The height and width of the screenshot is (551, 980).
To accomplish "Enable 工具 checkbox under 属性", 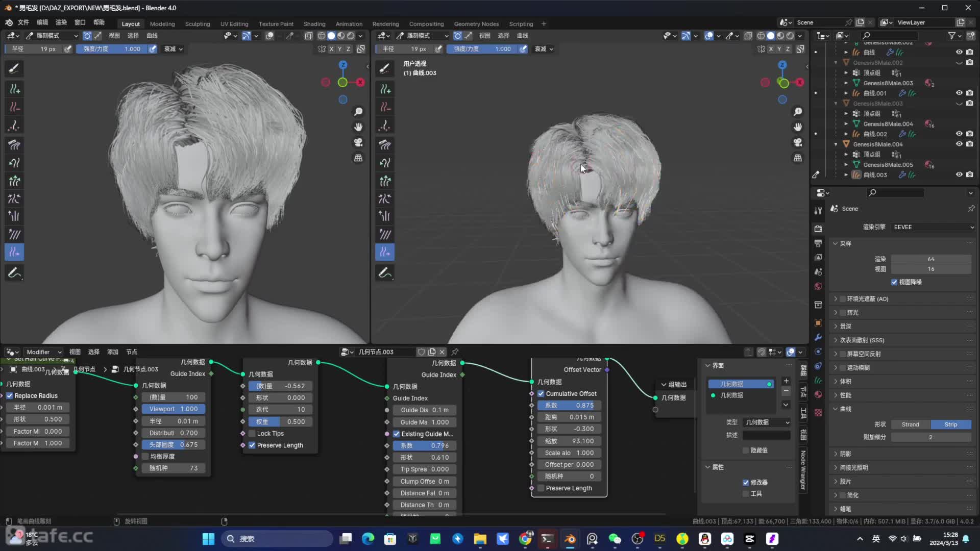I will [x=746, y=494].
